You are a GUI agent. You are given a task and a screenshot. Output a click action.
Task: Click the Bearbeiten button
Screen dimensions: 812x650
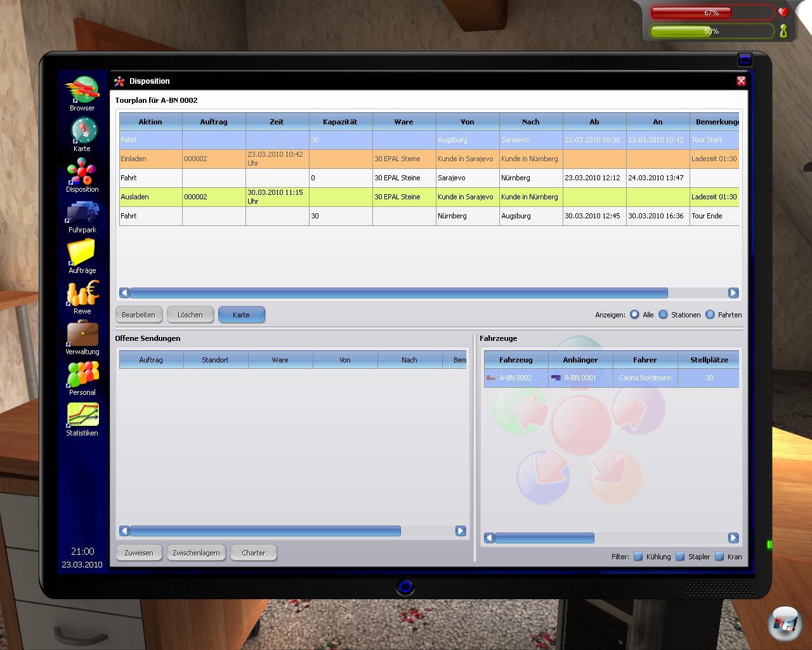[138, 315]
